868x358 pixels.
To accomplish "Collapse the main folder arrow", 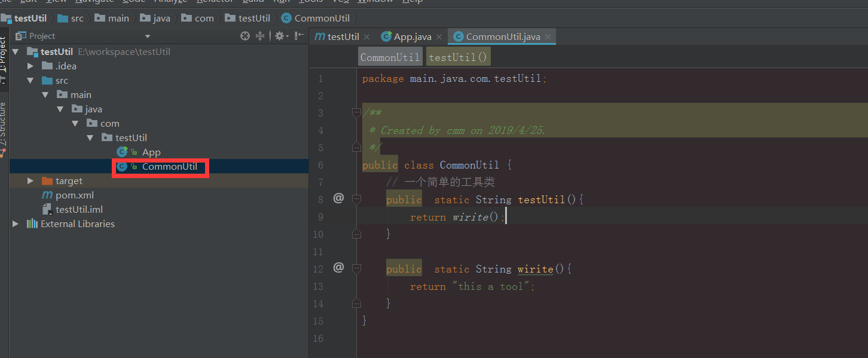I will (45, 94).
